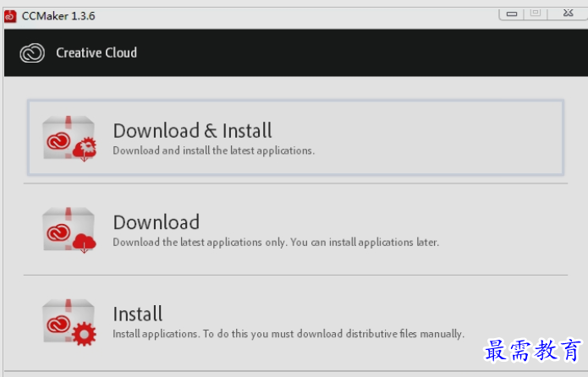588x377 pixels.
Task: Close the CCMaker window
Action: [x=568, y=14]
